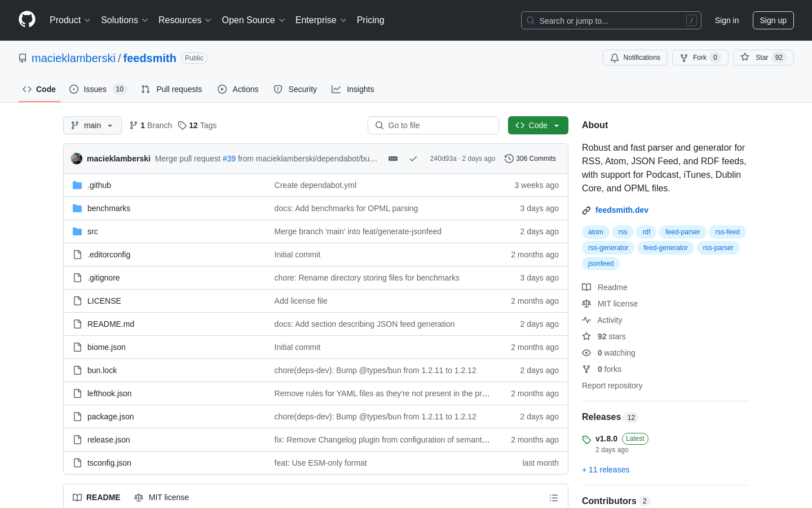Viewport: 812px width, 508px height.
Task: Click the macieklamberski commit author avatar
Action: 77,159
